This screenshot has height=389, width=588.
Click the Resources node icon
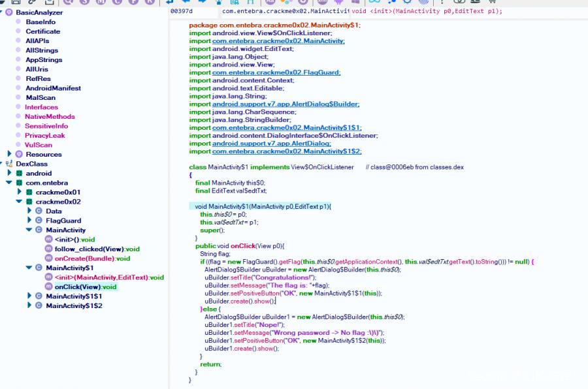19,154
